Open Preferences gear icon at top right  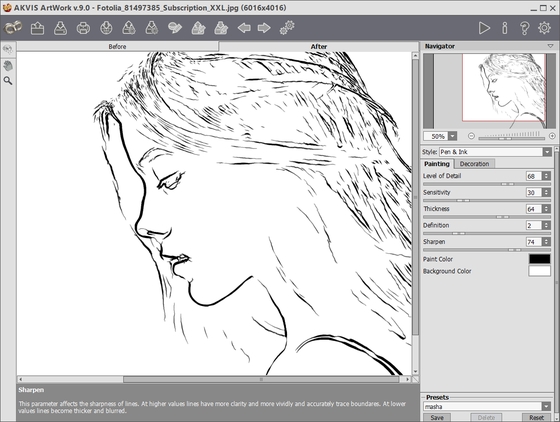[544, 28]
